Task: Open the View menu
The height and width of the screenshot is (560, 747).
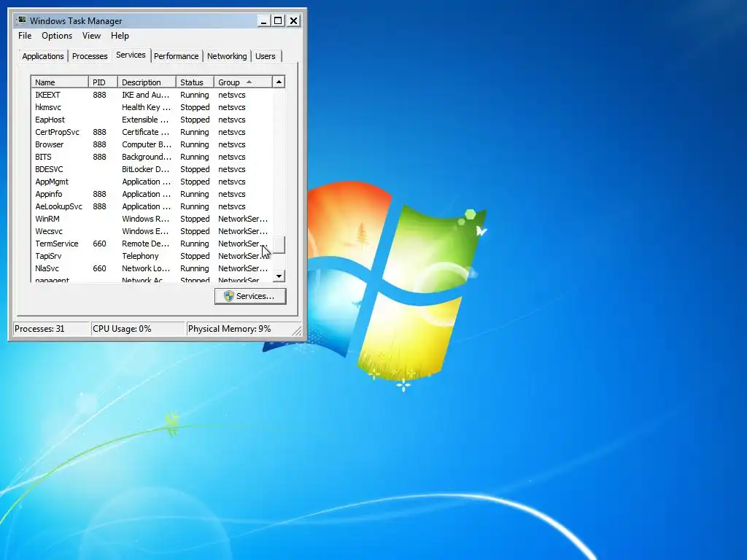Action: (91, 36)
